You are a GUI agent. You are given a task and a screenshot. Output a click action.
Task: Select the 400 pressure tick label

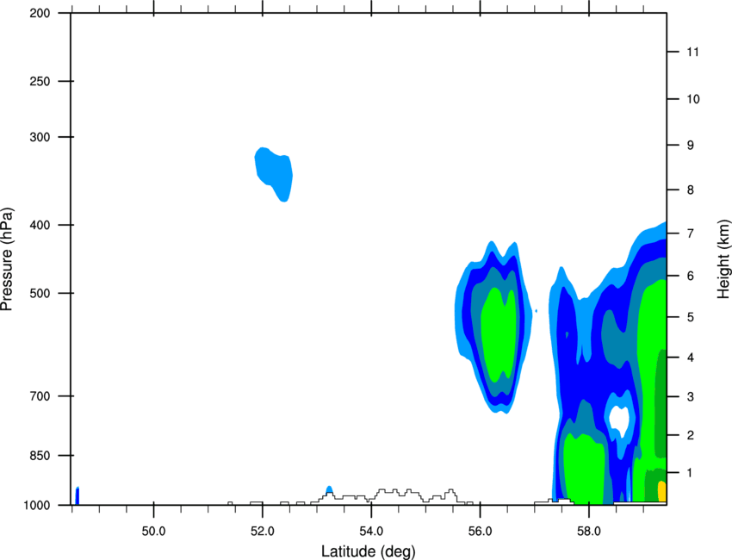coord(40,225)
